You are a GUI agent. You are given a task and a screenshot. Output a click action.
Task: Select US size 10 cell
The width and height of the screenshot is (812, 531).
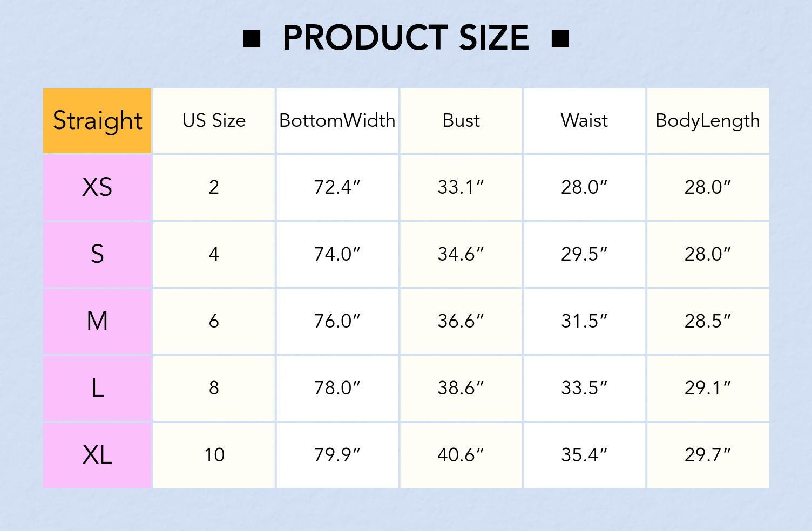tap(214, 455)
